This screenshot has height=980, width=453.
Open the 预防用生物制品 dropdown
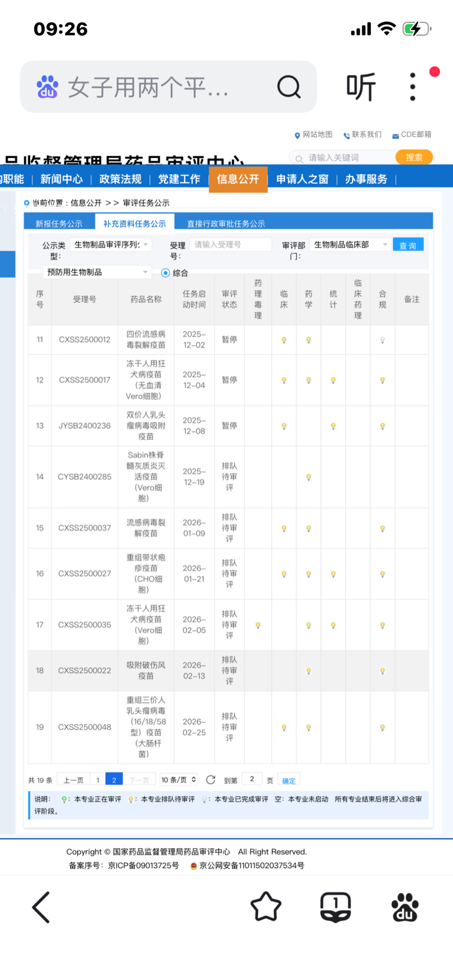(x=97, y=272)
